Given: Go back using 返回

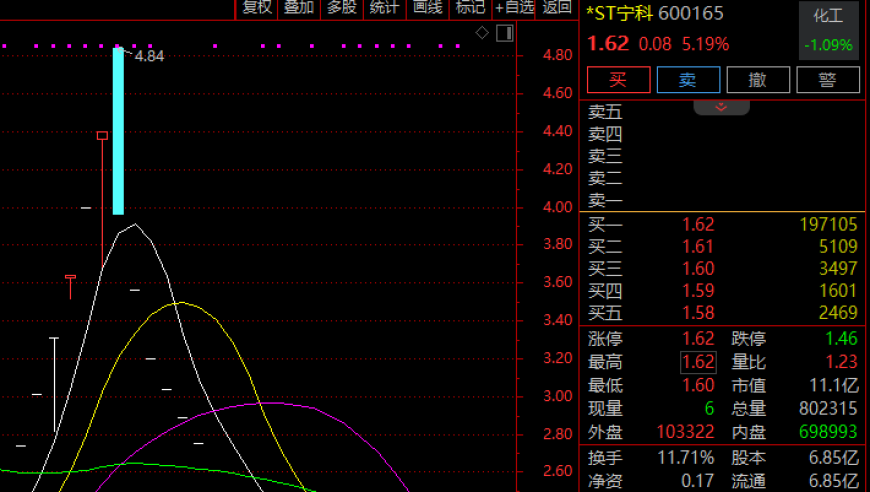Looking at the screenshot, I should [557, 8].
